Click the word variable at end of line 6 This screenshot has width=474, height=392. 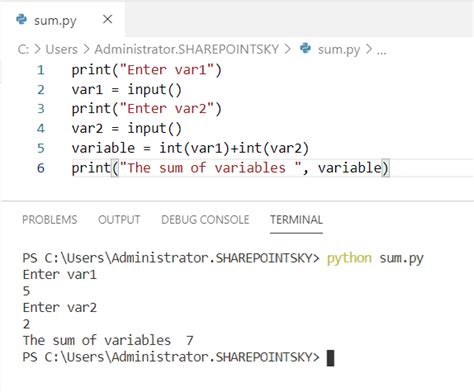point(349,168)
